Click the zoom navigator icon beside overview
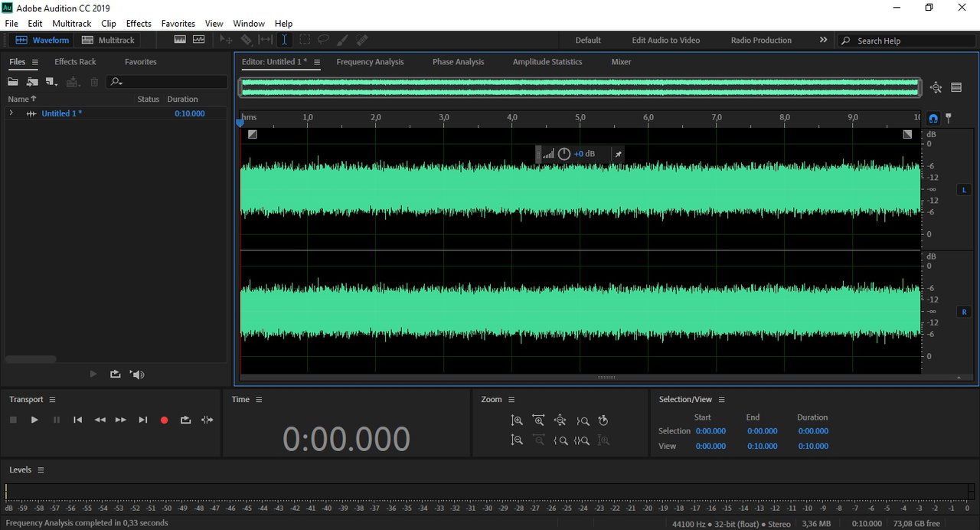 [x=936, y=87]
